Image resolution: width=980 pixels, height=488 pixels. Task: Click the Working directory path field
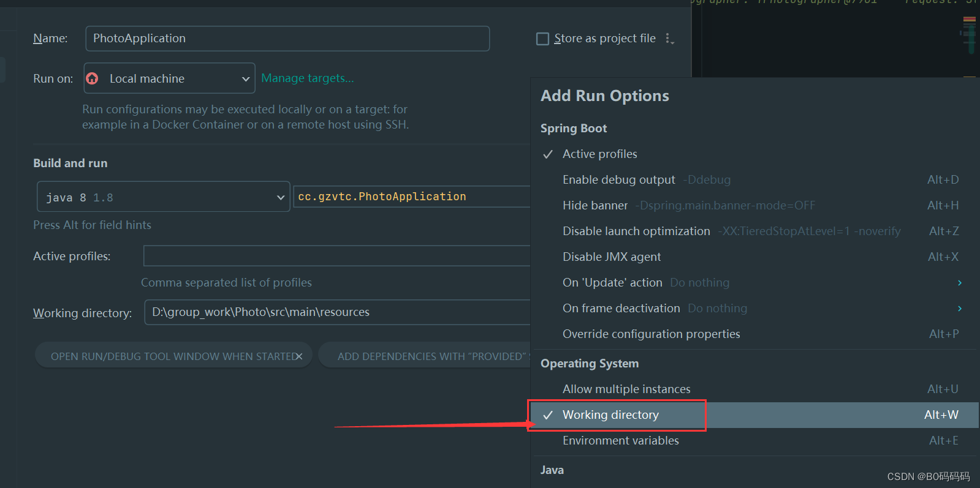(x=338, y=312)
